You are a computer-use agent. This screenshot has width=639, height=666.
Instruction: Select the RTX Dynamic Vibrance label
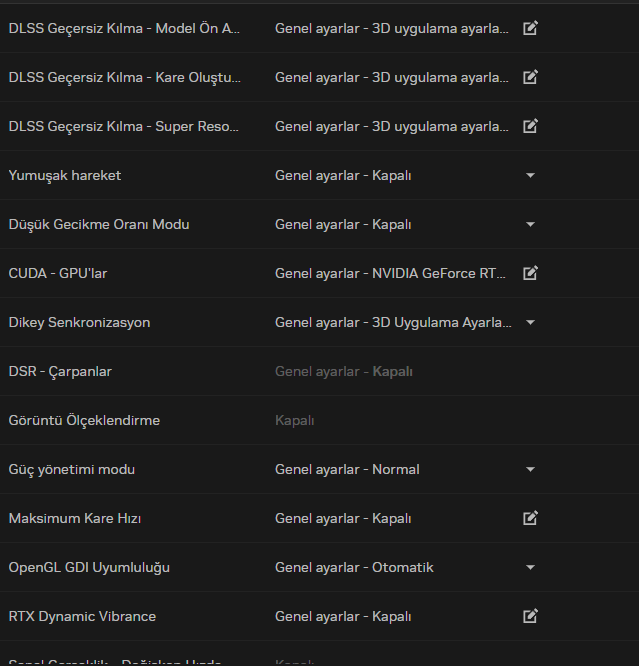pyautogui.click(x=82, y=616)
